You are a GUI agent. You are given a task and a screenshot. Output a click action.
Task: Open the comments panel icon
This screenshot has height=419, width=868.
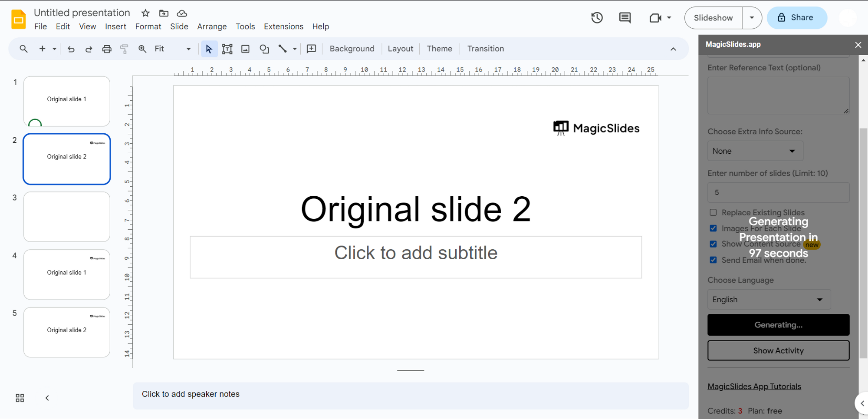pyautogui.click(x=625, y=18)
